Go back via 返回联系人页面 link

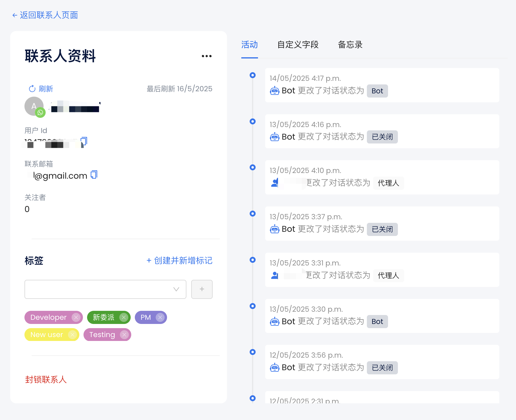coord(45,15)
